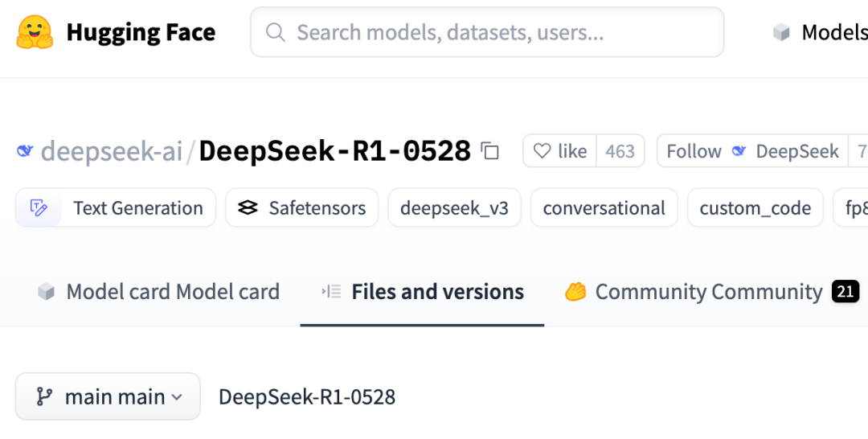868x439 pixels.
Task: Copy model name with the copy icon
Action: coord(490,151)
